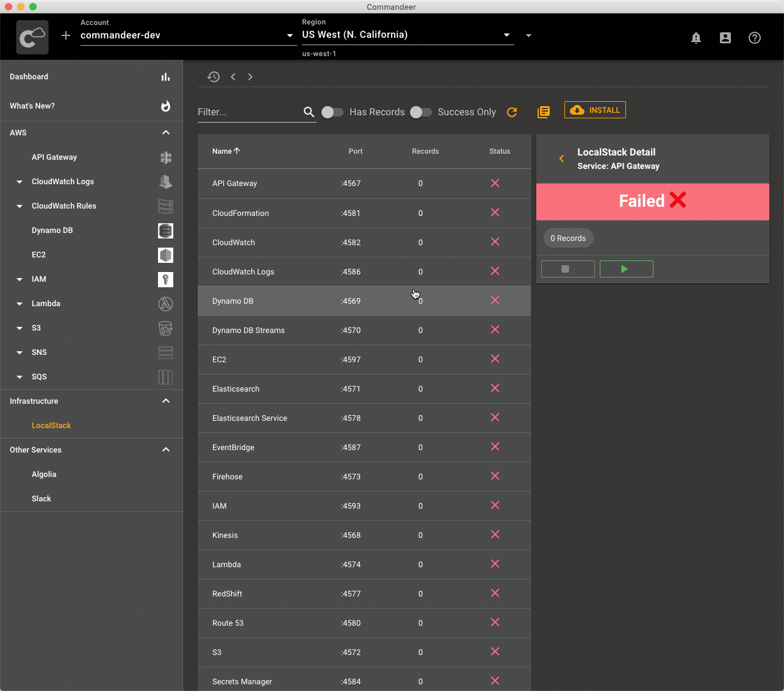Screen dimensions: 784x691
Task: Expand SQS tree arrow
Action: [x=20, y=377]
